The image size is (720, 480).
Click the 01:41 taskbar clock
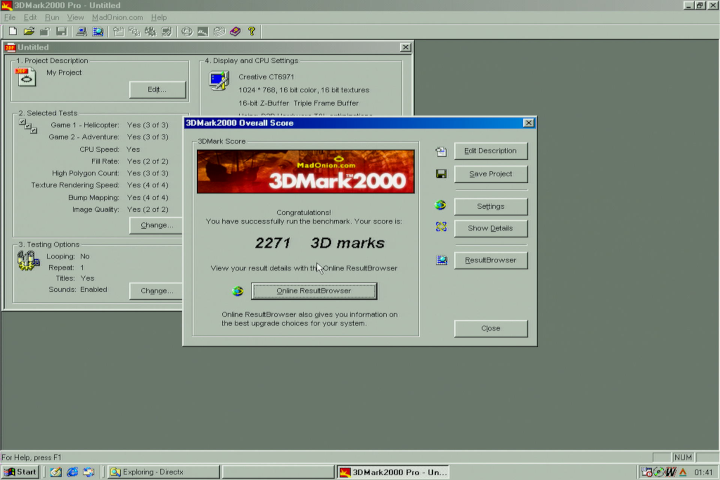pyautogui.click(x=703, y=472)
